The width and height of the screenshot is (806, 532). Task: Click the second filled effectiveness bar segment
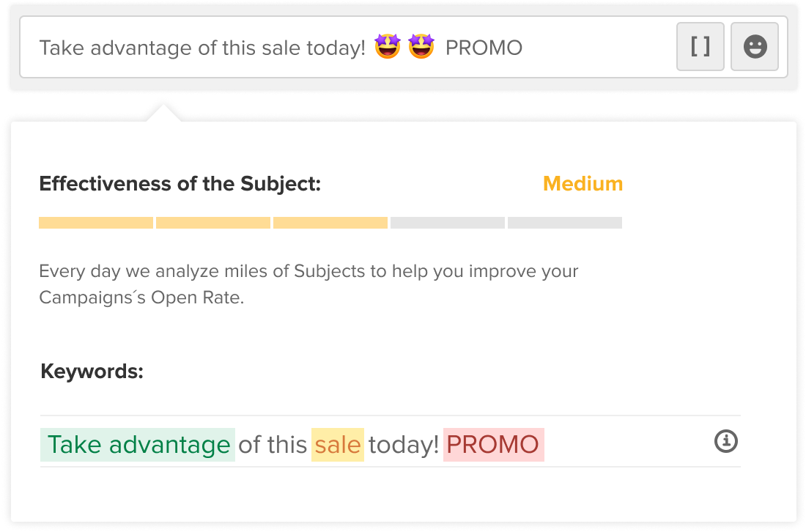[x=213, y=223]
